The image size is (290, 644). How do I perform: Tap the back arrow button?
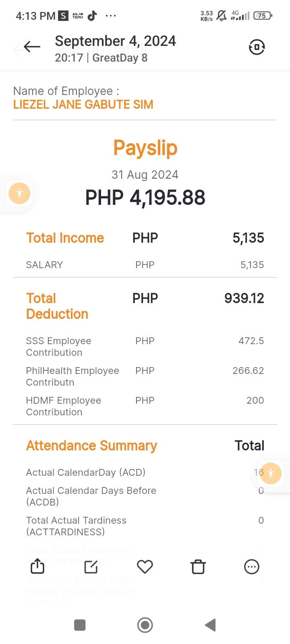[32, 47]
